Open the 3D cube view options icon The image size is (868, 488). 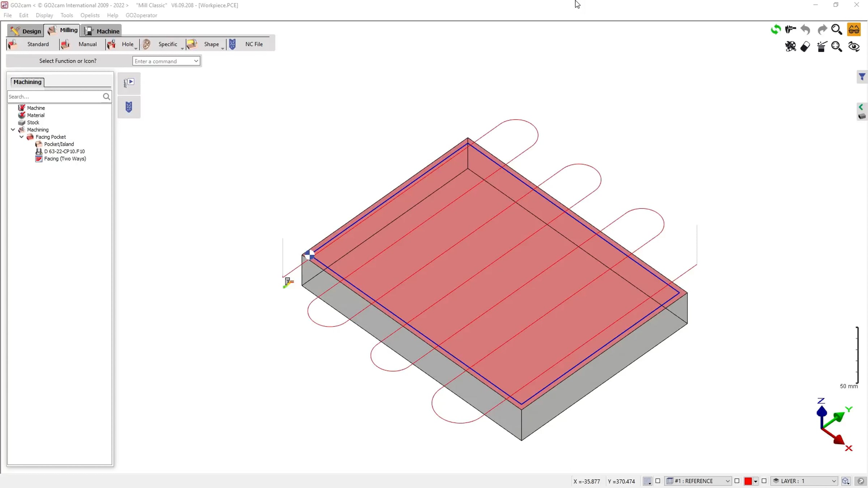point(846,481)
